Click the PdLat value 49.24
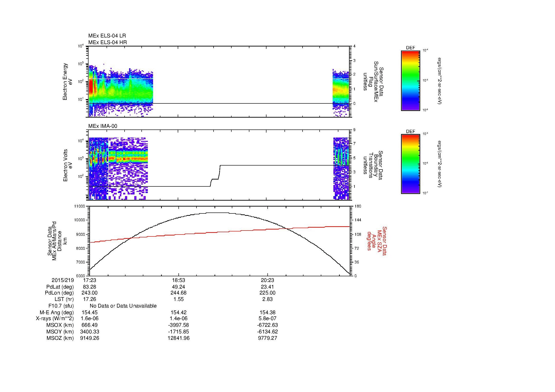The height and width of the screenshot is (392, 555). (x=178, y=287)
